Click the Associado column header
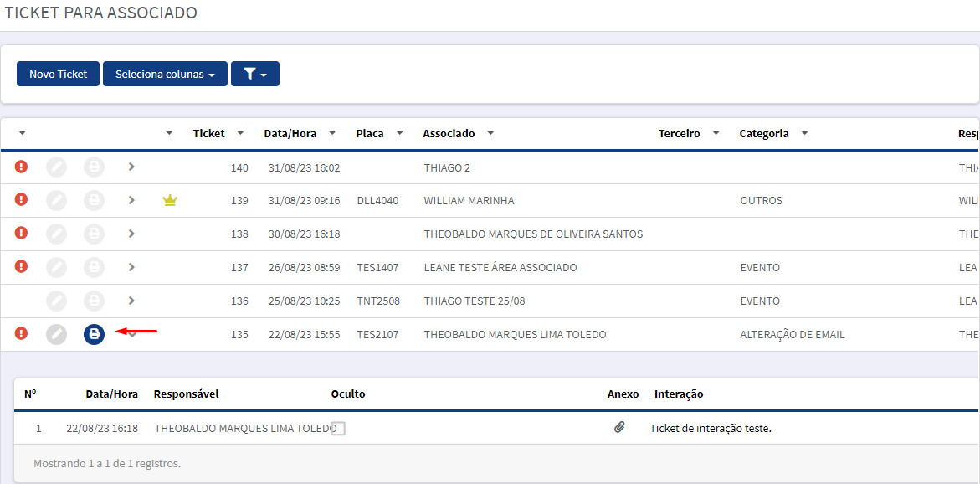This screenshot has height=484, width=980. pyautogui.click(x=449, y=133)
